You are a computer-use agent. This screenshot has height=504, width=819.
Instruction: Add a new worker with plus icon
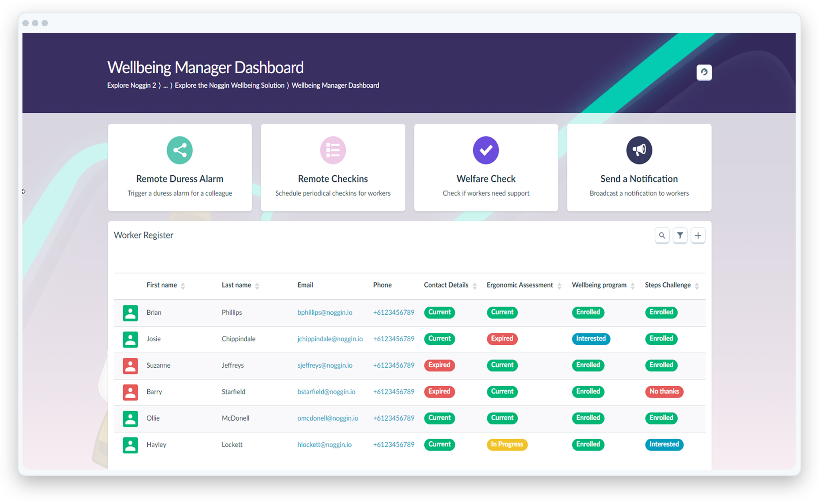click(698, 236)
